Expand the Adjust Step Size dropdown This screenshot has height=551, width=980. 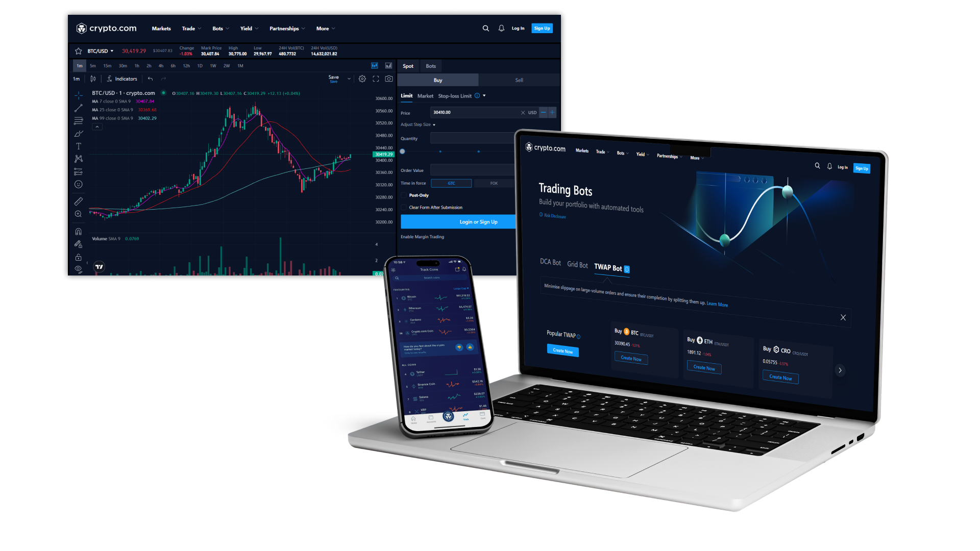coord(418,124)
